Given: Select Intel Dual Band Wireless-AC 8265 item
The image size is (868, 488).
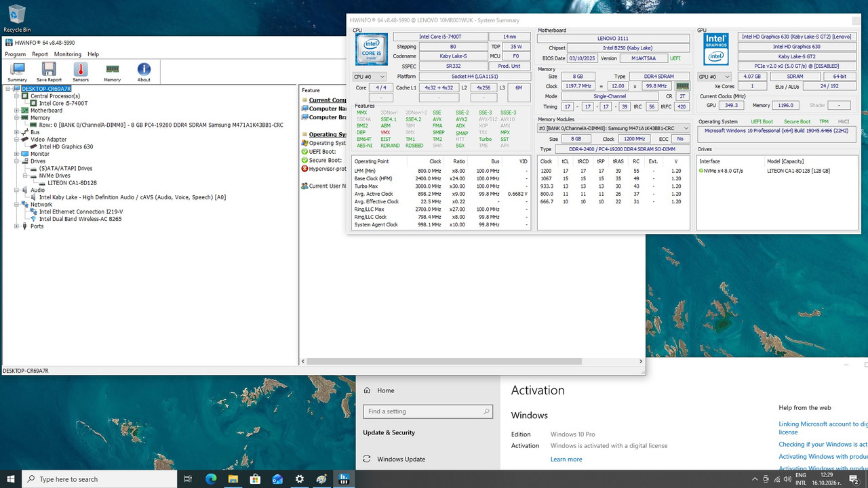Looking at the screenshot, I should (x=80, y=219).
